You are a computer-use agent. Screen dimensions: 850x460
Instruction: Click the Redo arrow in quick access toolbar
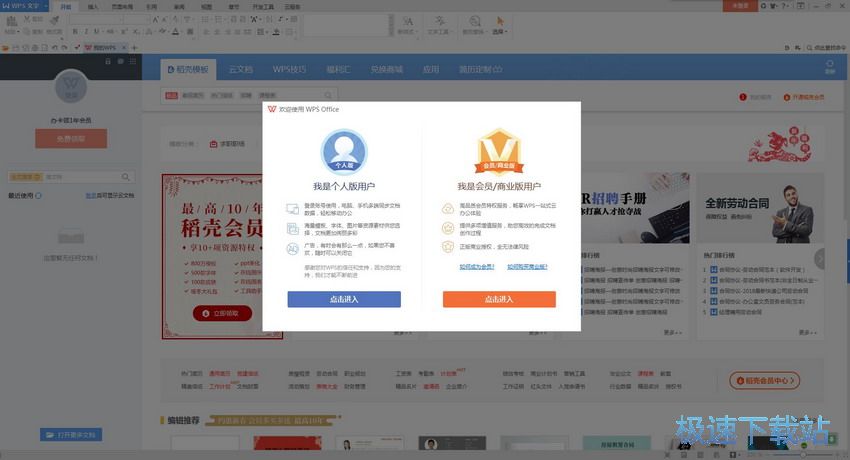(65, 48)
